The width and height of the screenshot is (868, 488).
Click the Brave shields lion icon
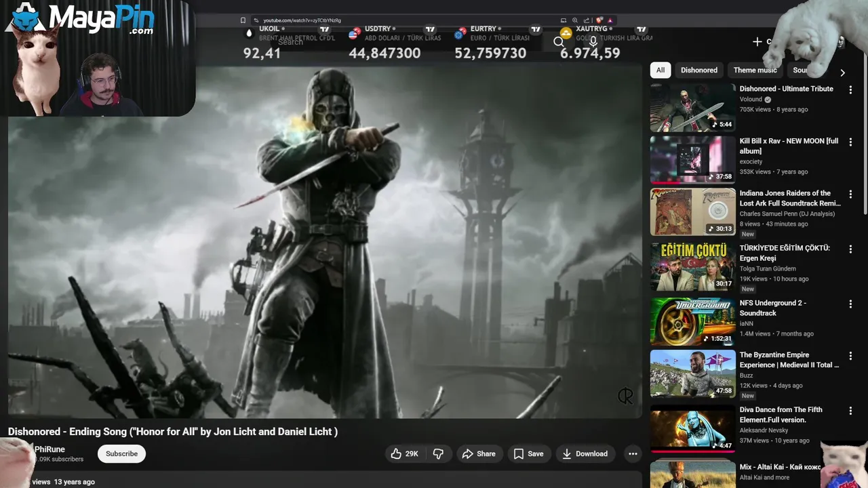(599, 20)
